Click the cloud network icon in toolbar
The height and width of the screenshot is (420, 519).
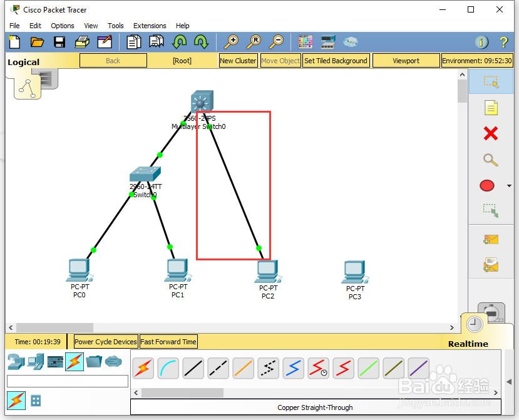(x=350, y=42)
